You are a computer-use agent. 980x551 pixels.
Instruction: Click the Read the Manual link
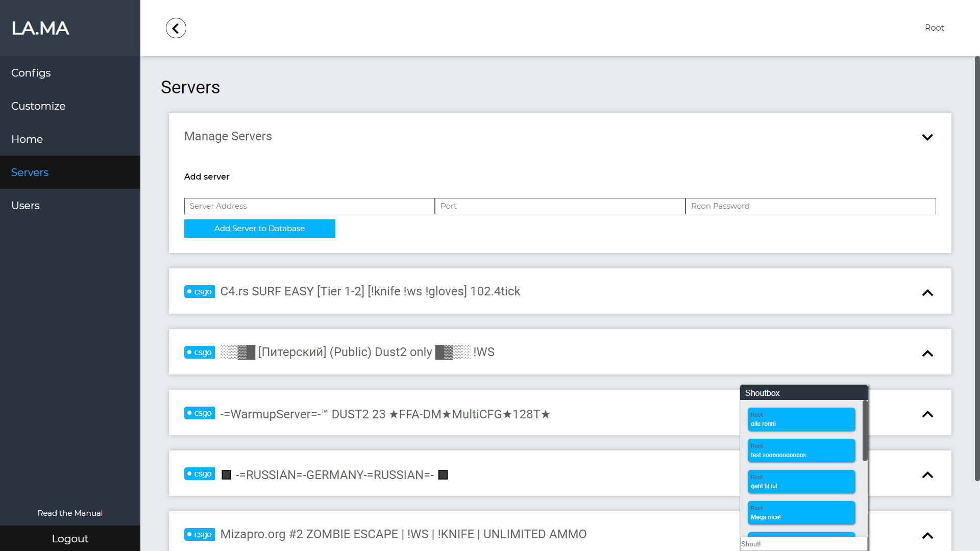pos(70,513)
